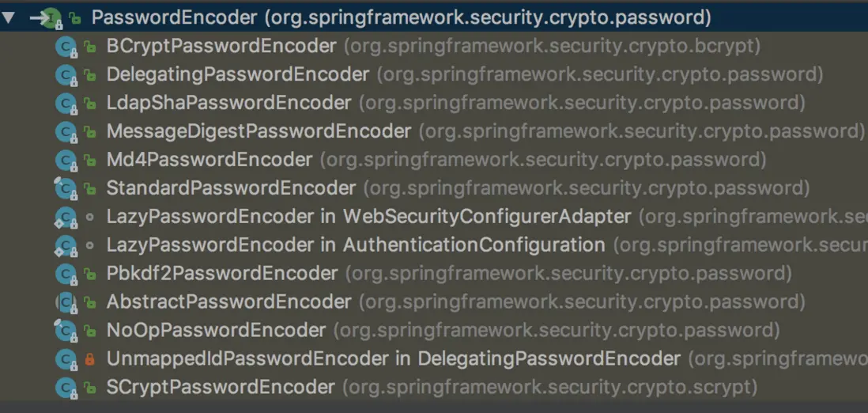This screenshot has height=413, width=868.
Task: Click the green public lock next to Pbkdf2PasswordEncoder
Action: tap(89, 275)
